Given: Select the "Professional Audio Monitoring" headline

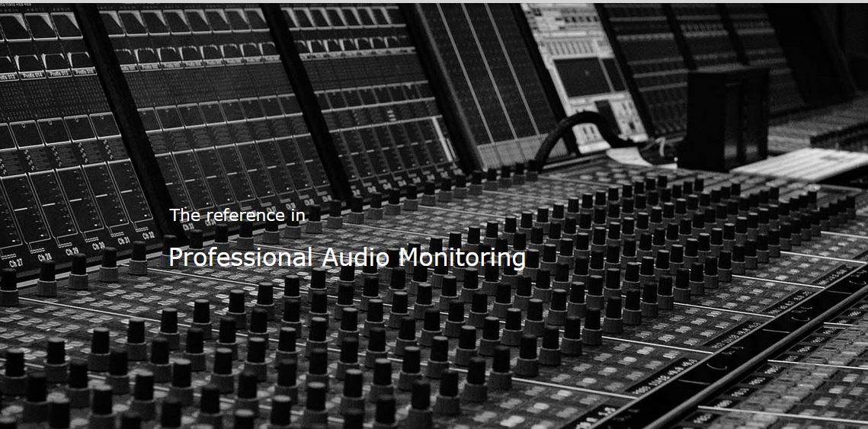Looking at the screenshot, I should (347, 258).
